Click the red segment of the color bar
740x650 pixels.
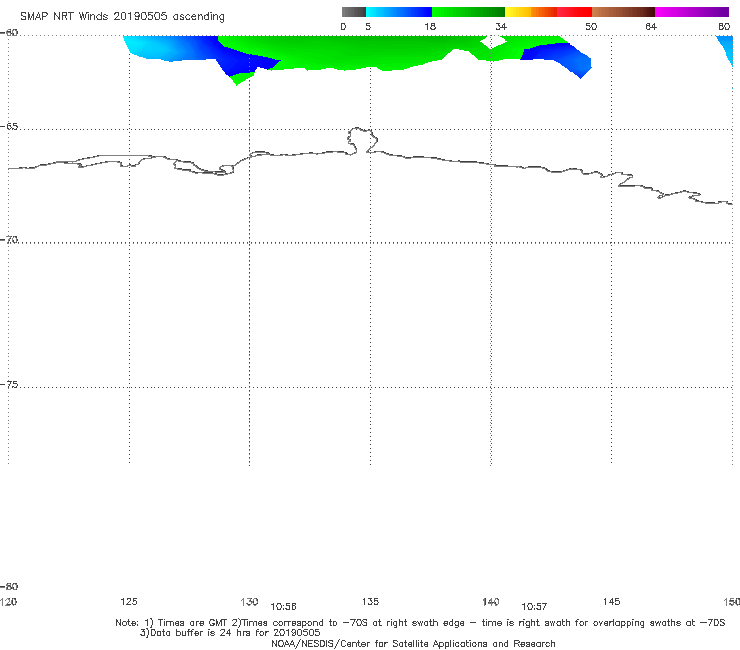coord(574,12)
